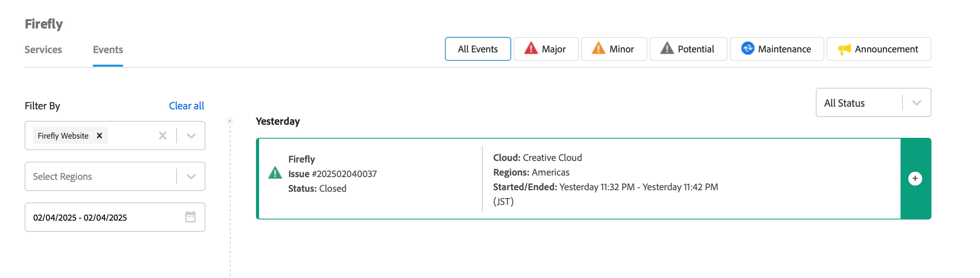Click the Firefly event card title
Image resolution: width=980 pixels, height=278 pixels.
tap(301, 159)
